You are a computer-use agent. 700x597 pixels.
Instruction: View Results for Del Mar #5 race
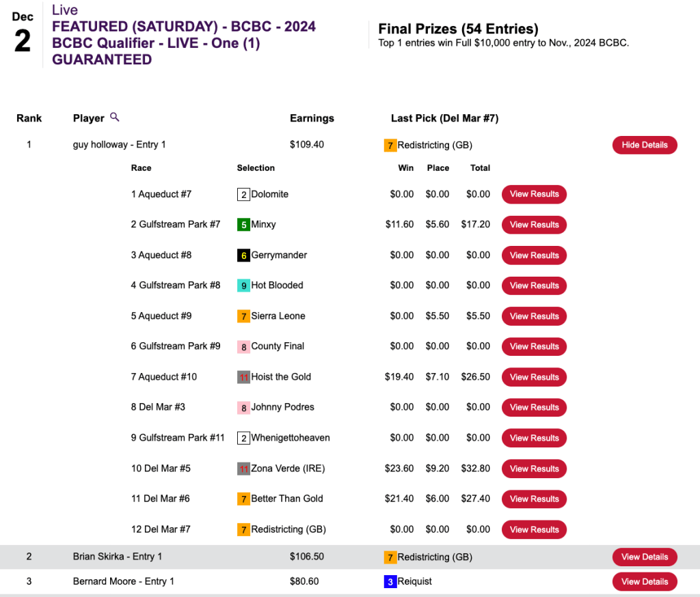click(x=534, y=469)
